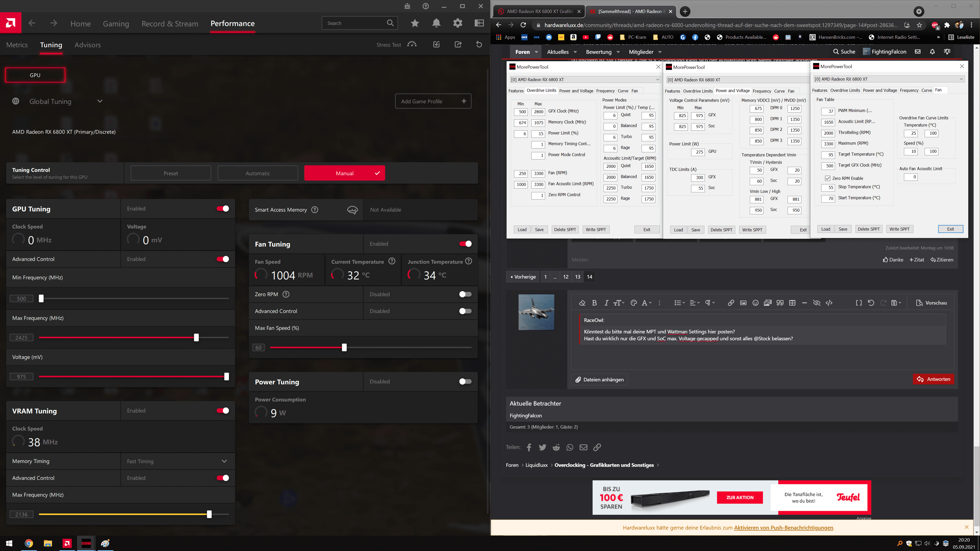980x551 pixels.
Task: Toggle the Fan Tuning Enabled switch
Action: point(465,244)
